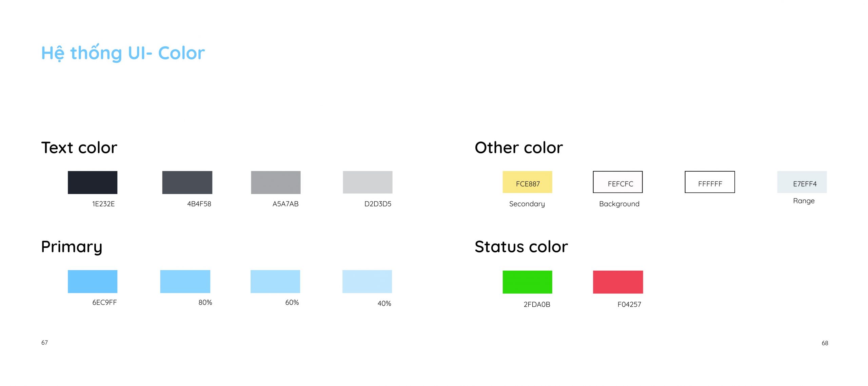Viewport: 868px width, 386px height.
Task: Click the FEFCFC background swatch box
Action: (618, 182)
